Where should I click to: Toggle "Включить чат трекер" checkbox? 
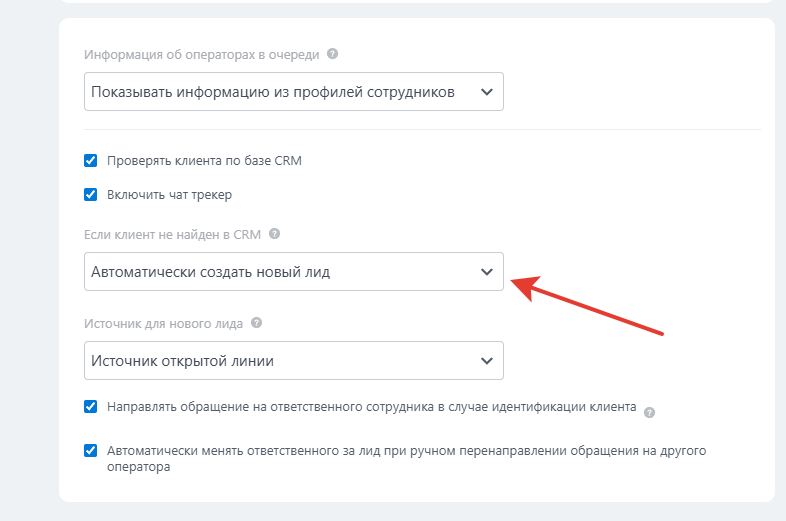pyautogui.click(x=91, y=195)
